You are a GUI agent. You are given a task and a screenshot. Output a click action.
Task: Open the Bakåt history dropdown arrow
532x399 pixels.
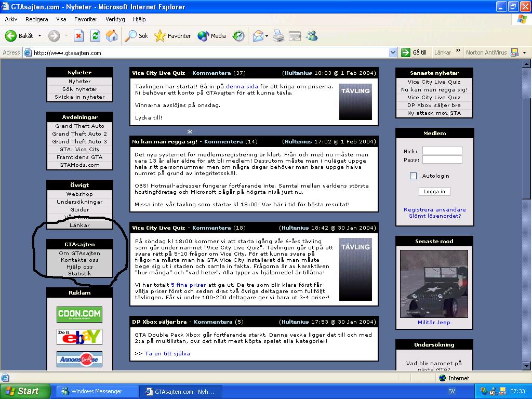(39, 36)
